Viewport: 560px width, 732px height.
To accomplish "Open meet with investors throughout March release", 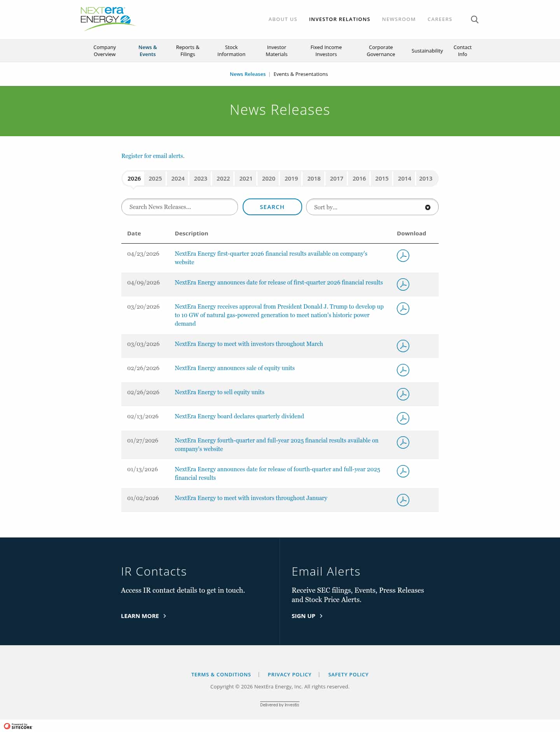I will coord(249,344).
